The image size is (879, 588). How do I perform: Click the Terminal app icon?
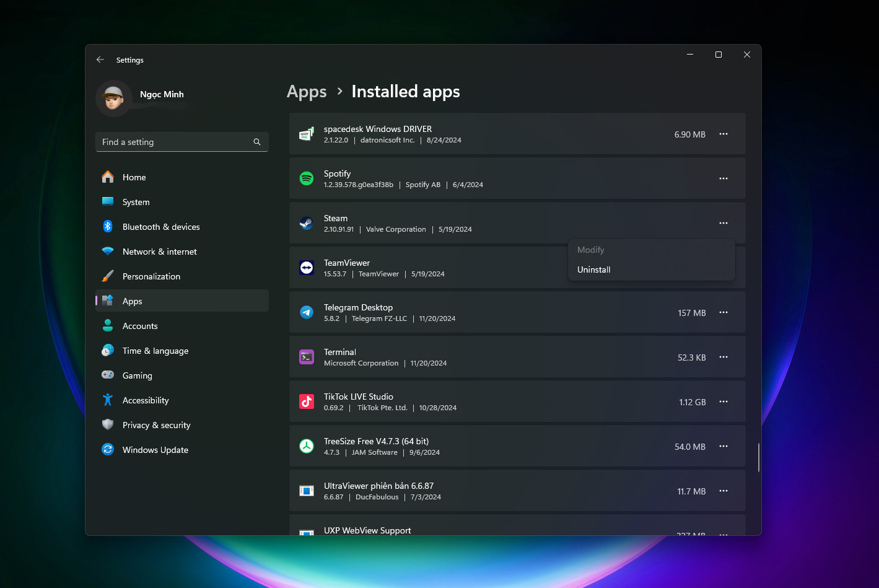pos(307,357)
